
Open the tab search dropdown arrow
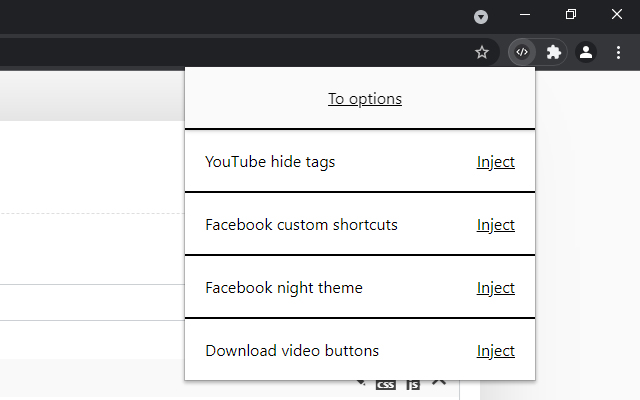[481, 17]
